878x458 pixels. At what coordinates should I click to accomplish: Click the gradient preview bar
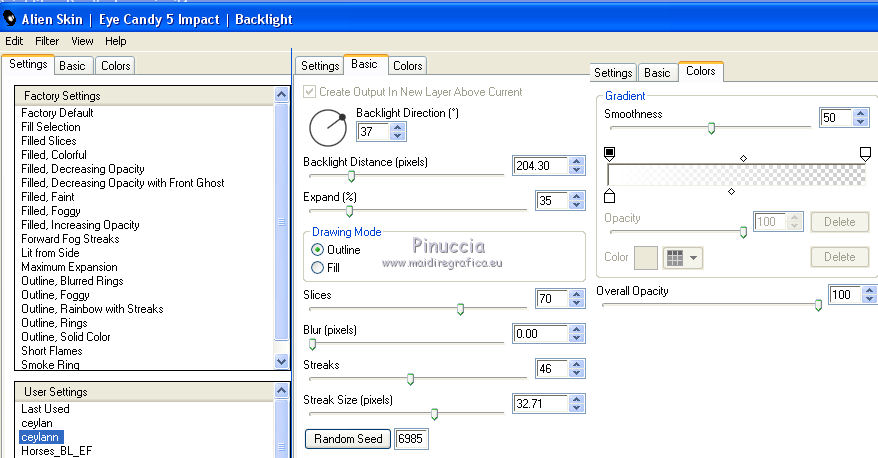736,175
